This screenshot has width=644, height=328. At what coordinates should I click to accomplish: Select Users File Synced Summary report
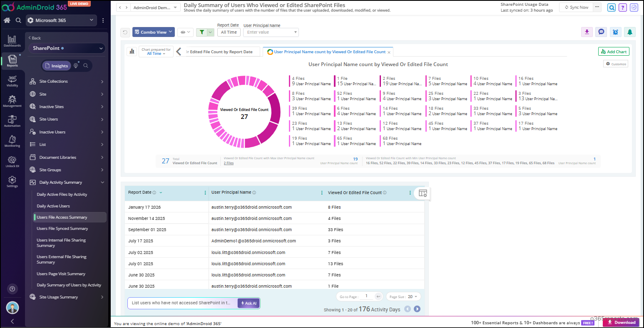[62, 229]
